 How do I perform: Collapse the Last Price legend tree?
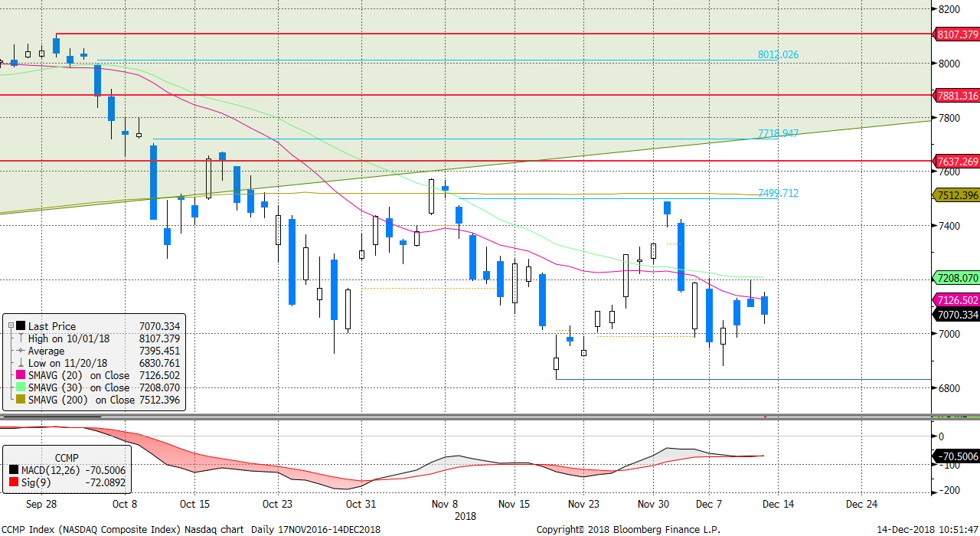tap(10, 326)
